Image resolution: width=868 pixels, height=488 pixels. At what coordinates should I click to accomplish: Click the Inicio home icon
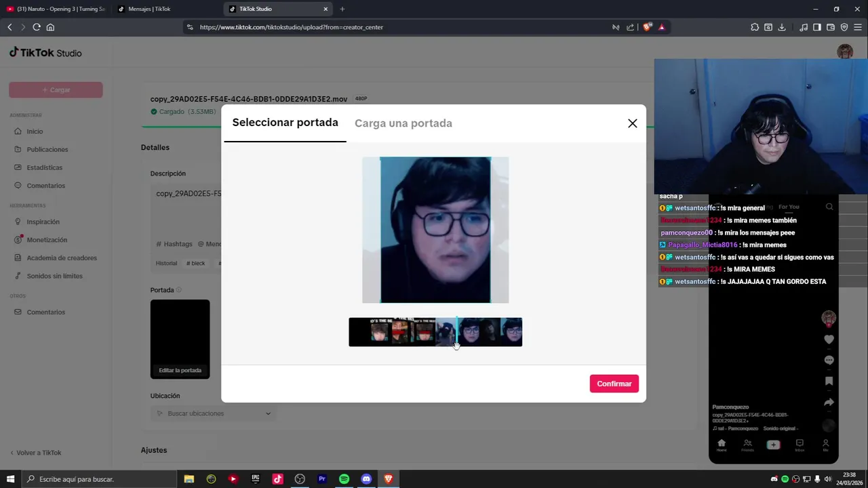tap(18, 131)
